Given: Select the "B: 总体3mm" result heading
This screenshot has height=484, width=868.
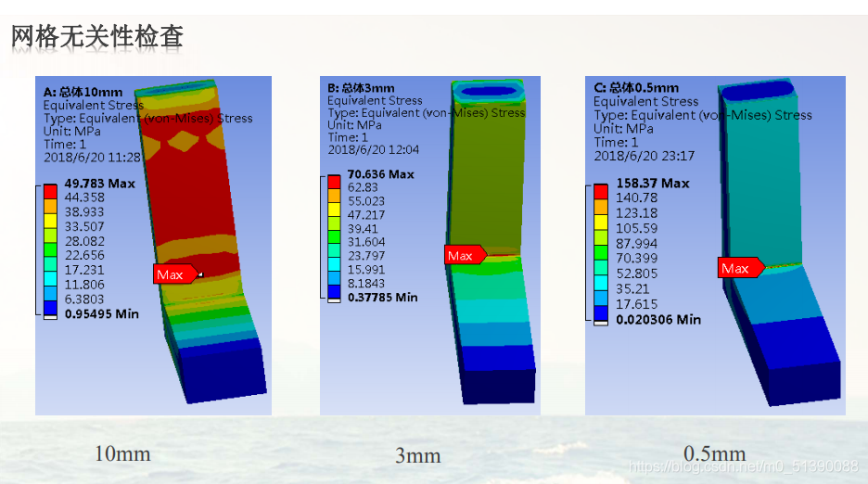Looking at the screenshot, I should (361, 88).
